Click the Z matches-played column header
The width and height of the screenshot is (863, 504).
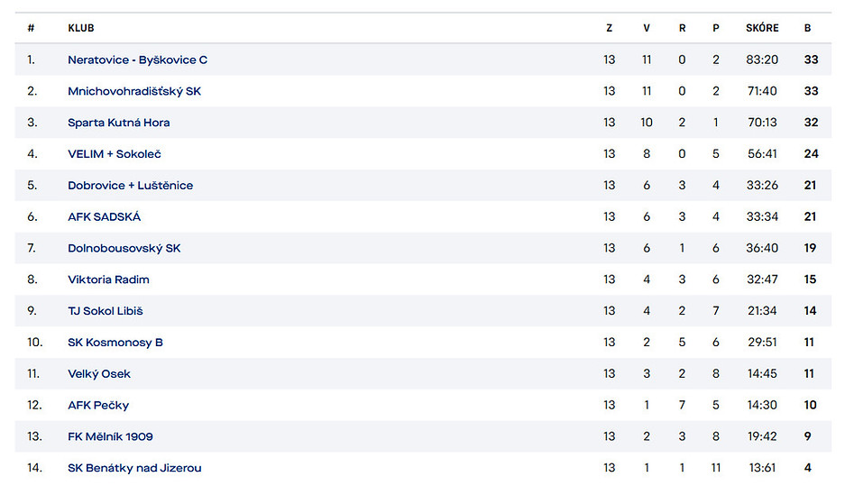[610, 28]
